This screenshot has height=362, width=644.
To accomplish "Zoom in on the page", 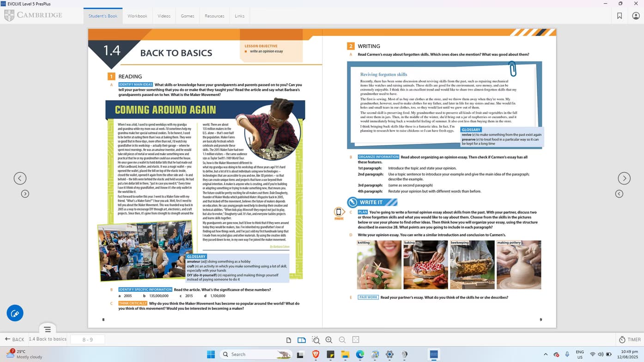I will 328,339.
